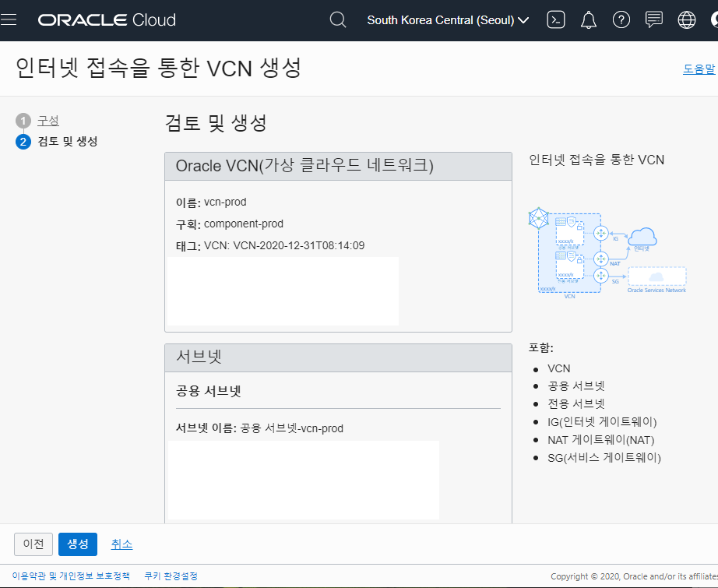Select step 2 검토 및 생성

[x=67, y=141]
